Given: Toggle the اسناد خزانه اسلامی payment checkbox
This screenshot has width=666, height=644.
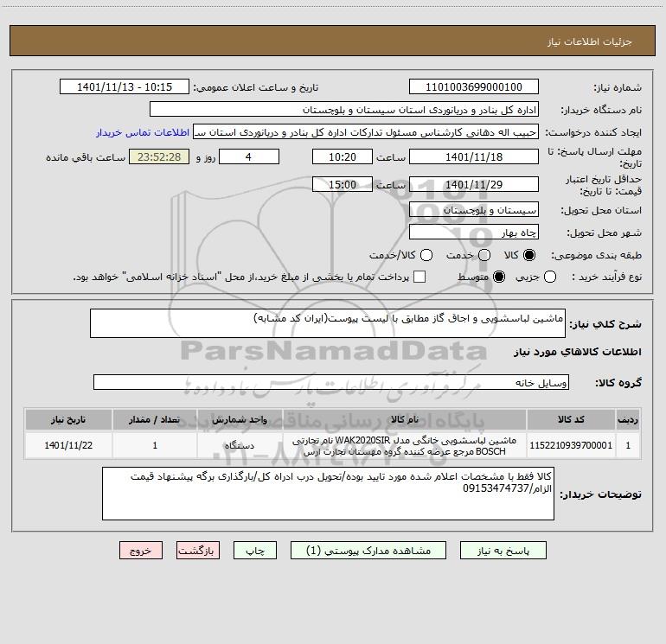Looking at the screenshot, I should tap(419, 277).
